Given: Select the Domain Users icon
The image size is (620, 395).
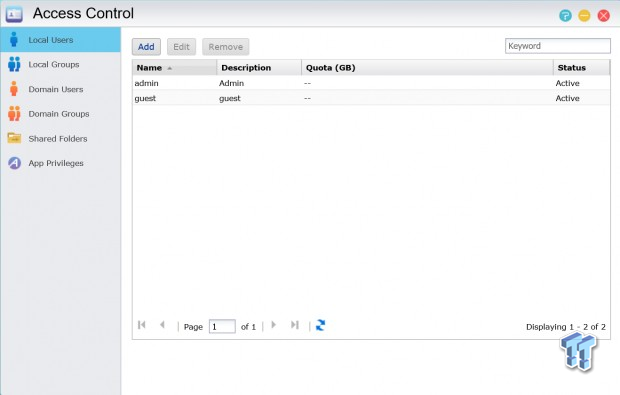Looking at the screenshot, I should click(x=14, y=89).
